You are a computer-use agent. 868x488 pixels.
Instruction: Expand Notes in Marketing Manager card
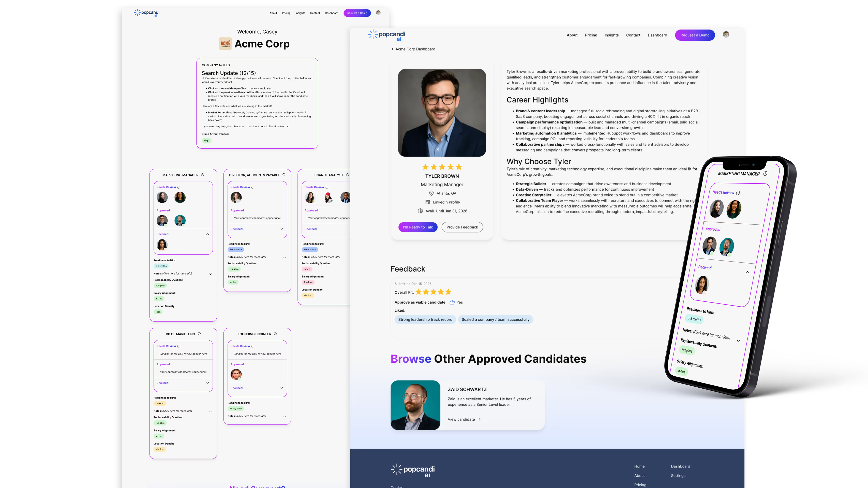[x=210, y=274]
